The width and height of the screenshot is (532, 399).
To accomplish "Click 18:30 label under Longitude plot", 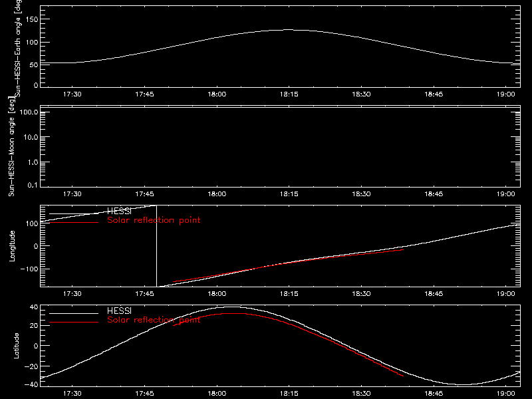I will click(361, 293).
